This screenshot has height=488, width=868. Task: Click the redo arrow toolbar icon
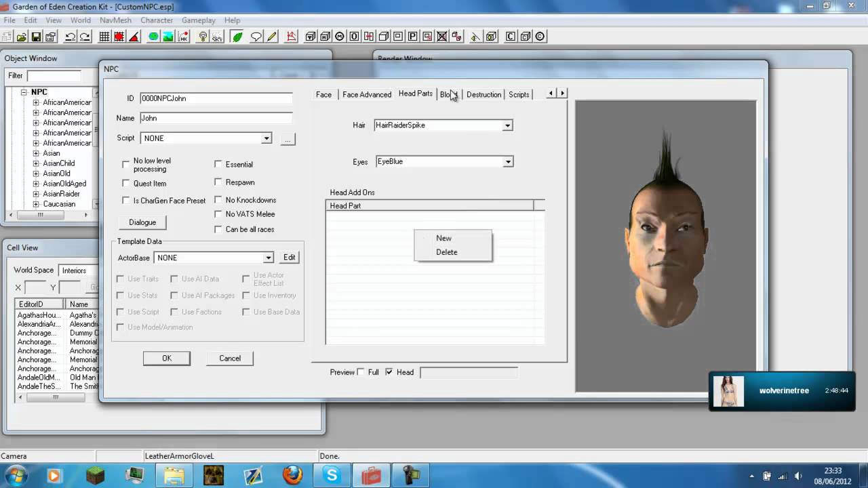(x=85, y=37)
